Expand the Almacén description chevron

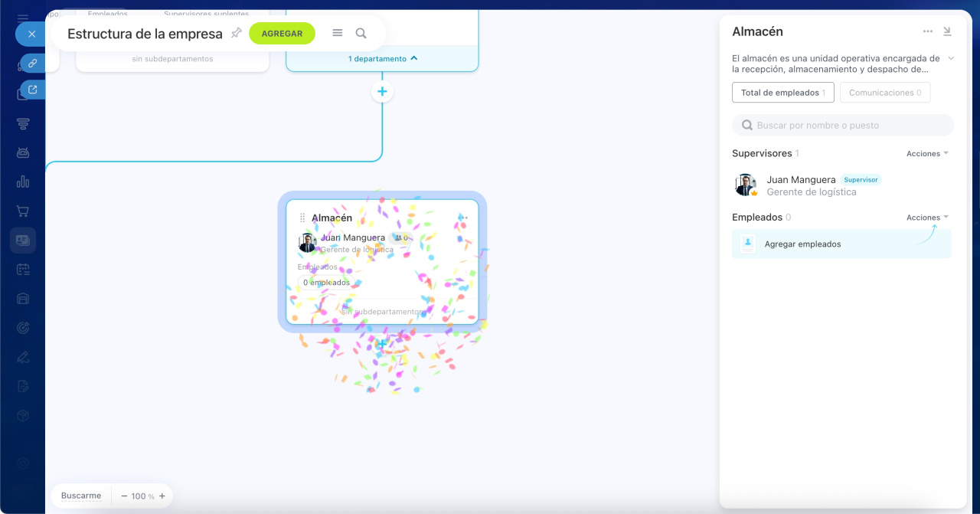(x=951, y=58)
